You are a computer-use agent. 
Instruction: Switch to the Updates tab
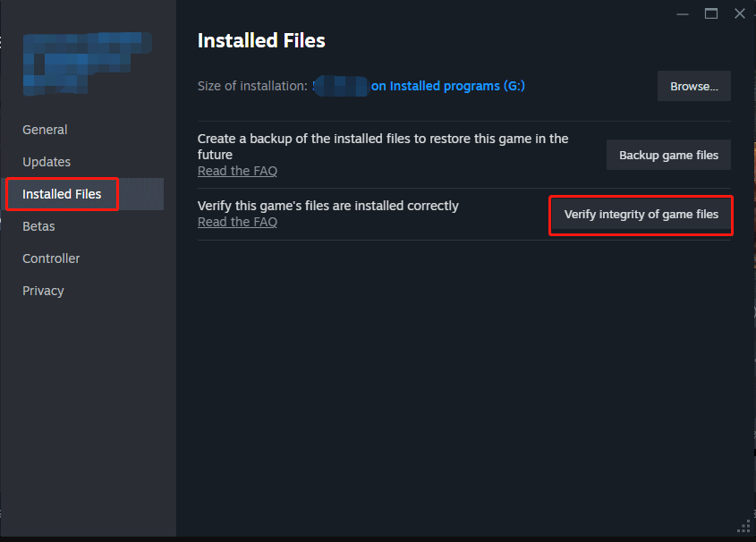pyautogui.click(x=47, y=161)
